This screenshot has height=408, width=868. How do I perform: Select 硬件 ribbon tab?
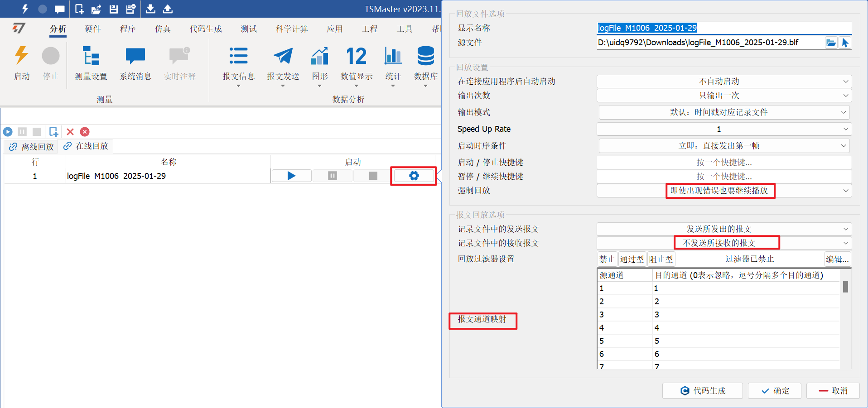coord(93,29)
